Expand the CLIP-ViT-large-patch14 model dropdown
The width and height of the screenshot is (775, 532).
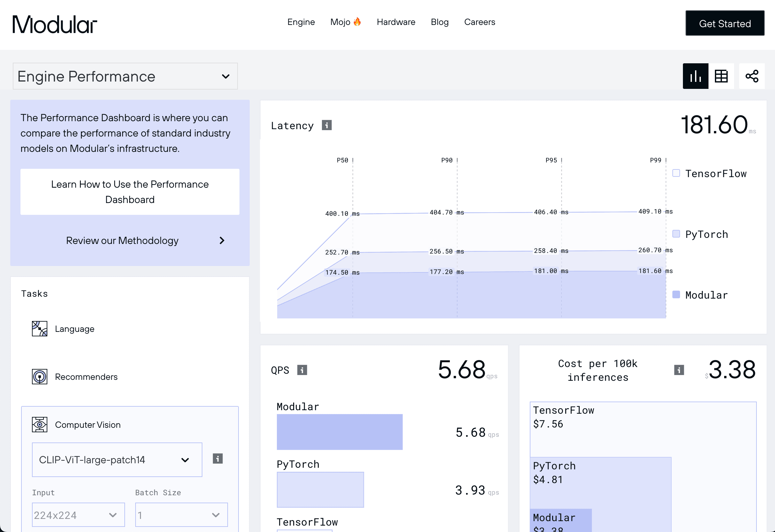click(117, 460)
